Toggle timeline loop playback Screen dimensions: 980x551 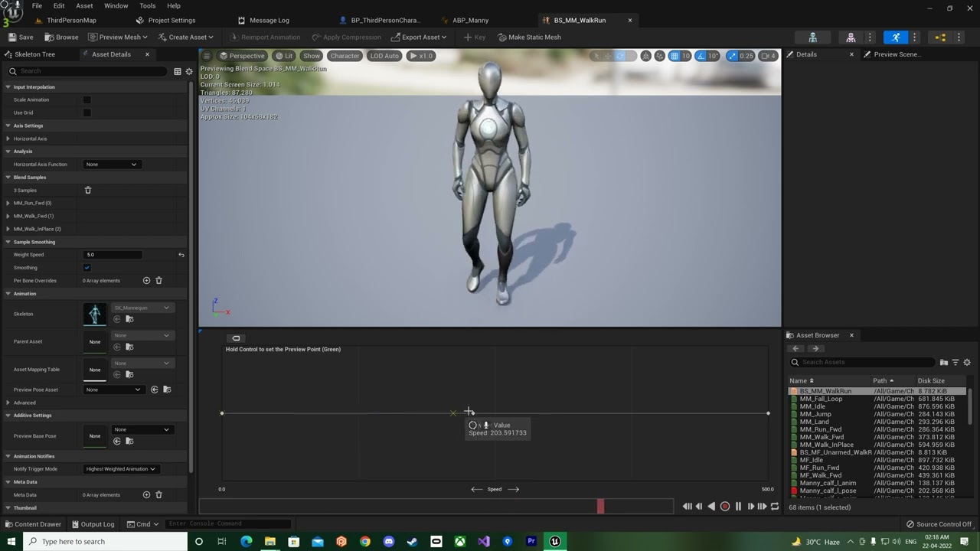775,507
